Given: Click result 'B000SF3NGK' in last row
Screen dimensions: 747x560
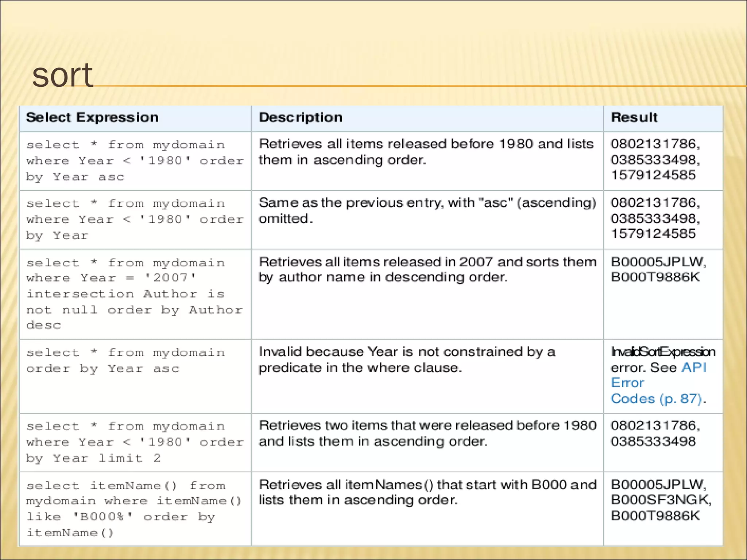Looking at the screenshot, I should tap(661, 500).
